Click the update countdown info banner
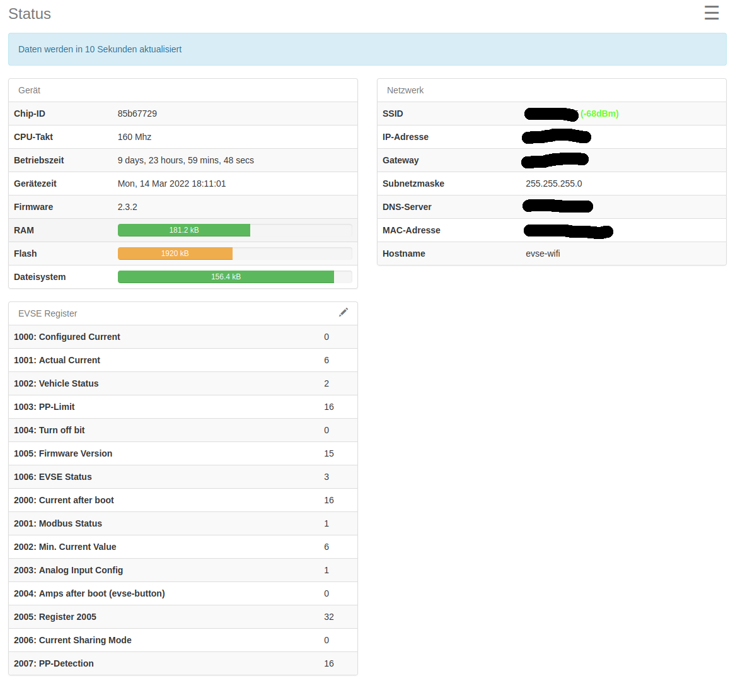 (367, 49)
